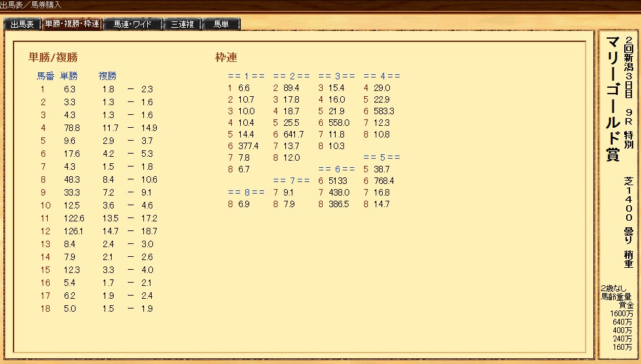Select bracket quinella odds 641.7
This screenshot has height=364, width=641.
click(x=293, y=134)
